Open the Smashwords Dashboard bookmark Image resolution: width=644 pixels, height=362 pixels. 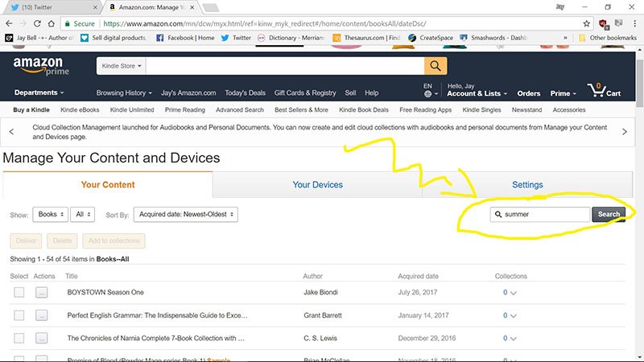pyautogui.click(x=493, y=38)
